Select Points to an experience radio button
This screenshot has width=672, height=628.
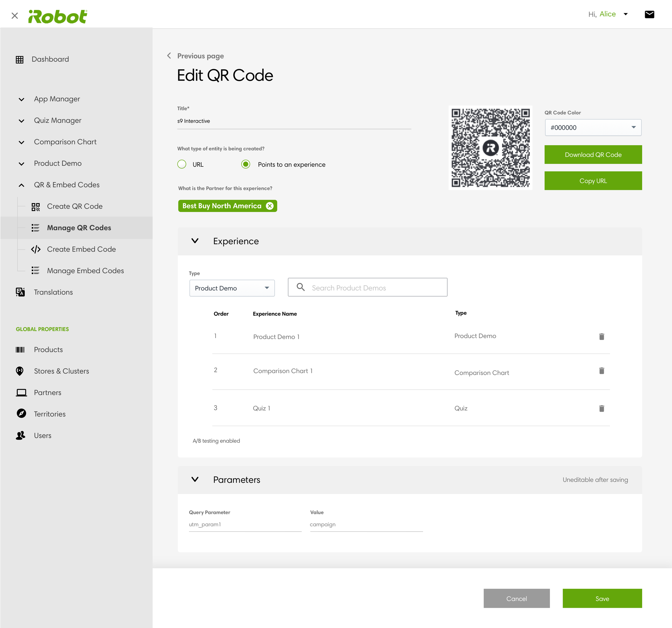coord(246,164)
